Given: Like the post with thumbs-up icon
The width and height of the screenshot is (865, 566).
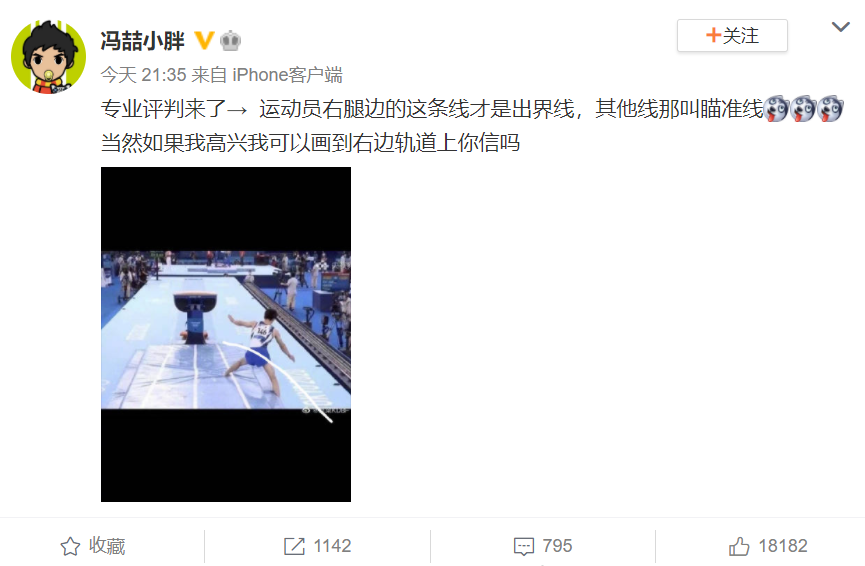Looking at the screenshot, I should pyautogui.click(x=739, y=546).
